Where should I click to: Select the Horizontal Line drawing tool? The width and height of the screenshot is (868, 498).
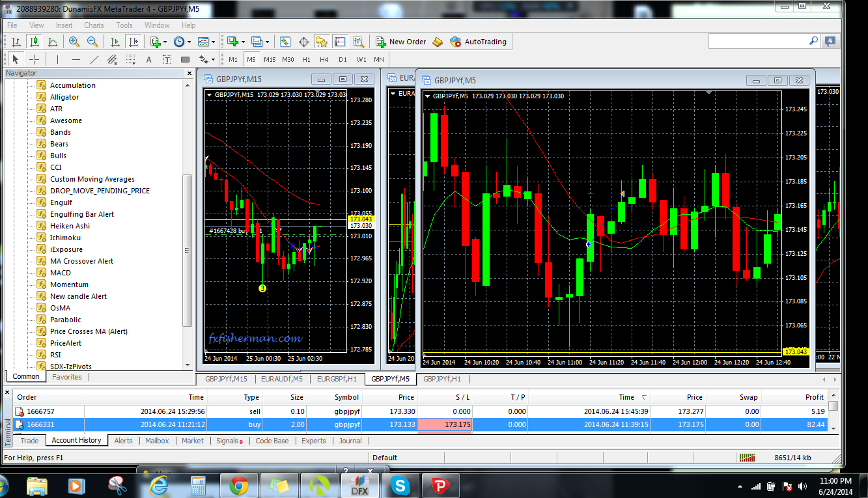(x=76, y=59)
